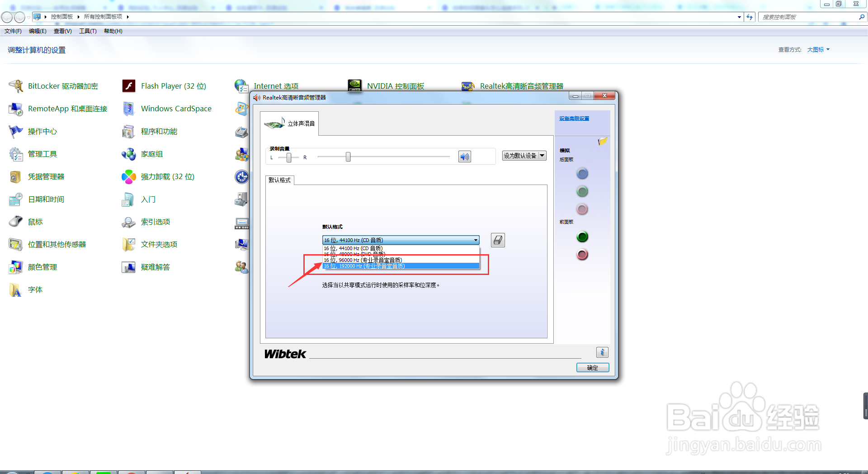Click the yellow connector settings folder icon
The width and height of the screenshot is (868, 474).
click(602, 142)
